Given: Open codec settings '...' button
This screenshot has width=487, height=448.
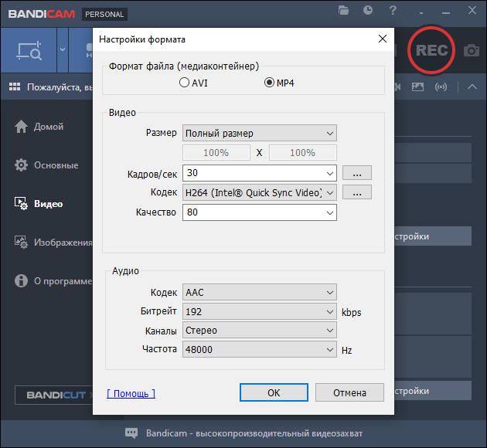Looking at the screenshot, I should point(357,192).
